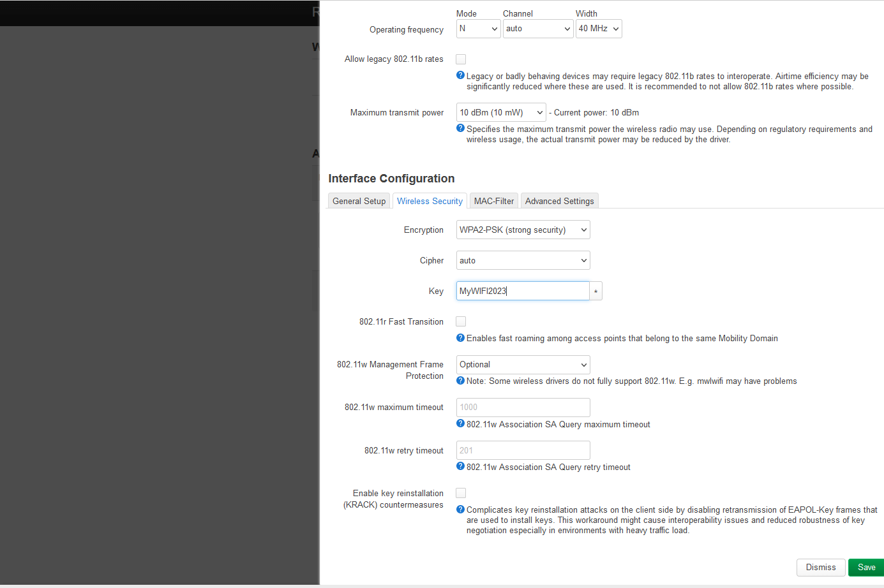This screenshot has width=884, height=588.
Task: Open the Encryption dropdown
Action: (523, 230)
